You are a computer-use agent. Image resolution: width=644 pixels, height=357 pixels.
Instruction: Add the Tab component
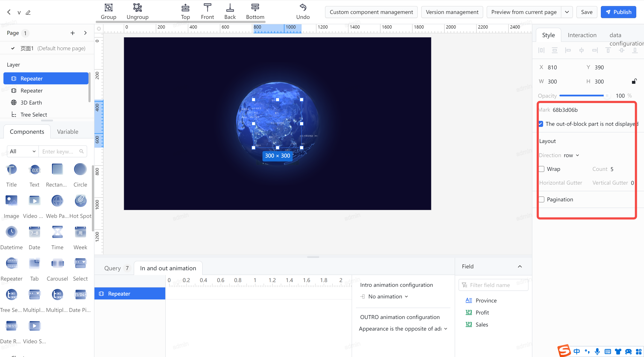[x=35, y=269]
